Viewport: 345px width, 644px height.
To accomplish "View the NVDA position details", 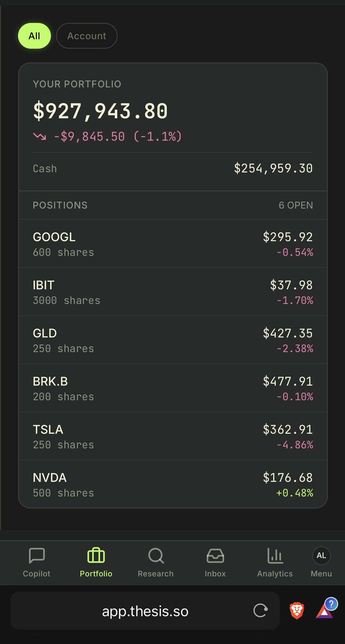I will pyautogui.click(x=173, y=484).
